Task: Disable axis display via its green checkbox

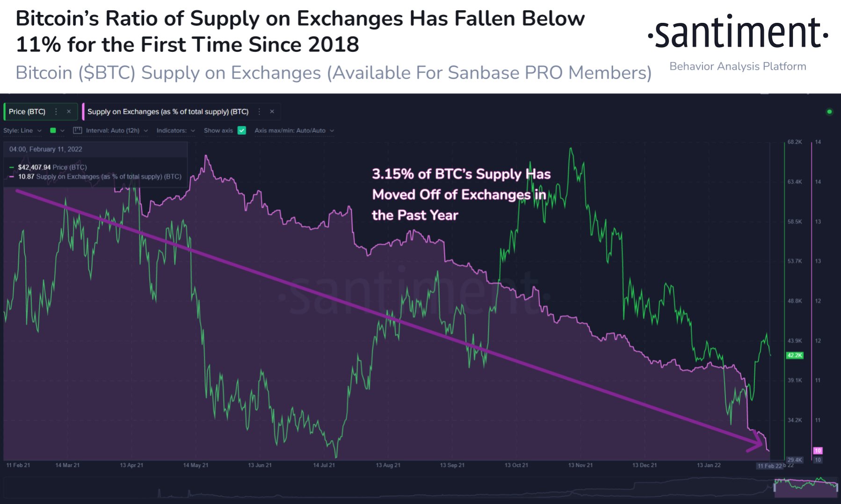Action: (241, 130)
